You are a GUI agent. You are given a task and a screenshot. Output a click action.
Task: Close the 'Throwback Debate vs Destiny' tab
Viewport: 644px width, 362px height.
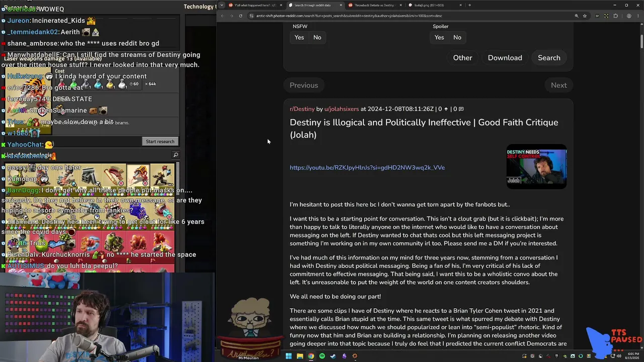400,5
